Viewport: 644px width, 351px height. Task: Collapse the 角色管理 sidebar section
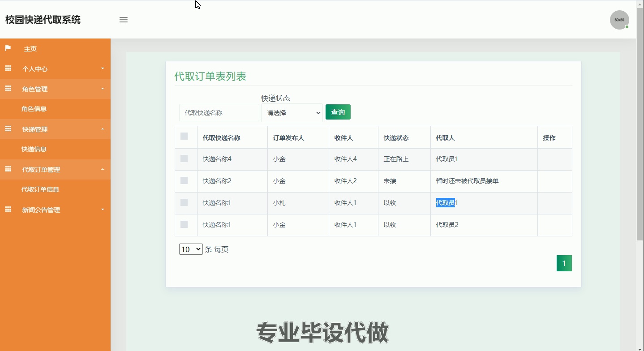tap(56, 89)
